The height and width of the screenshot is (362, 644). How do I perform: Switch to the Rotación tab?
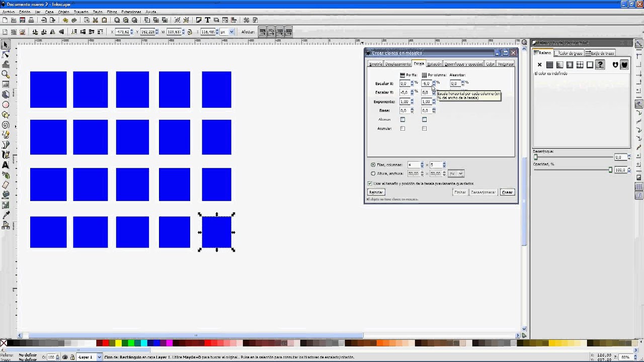pos(434,64)
